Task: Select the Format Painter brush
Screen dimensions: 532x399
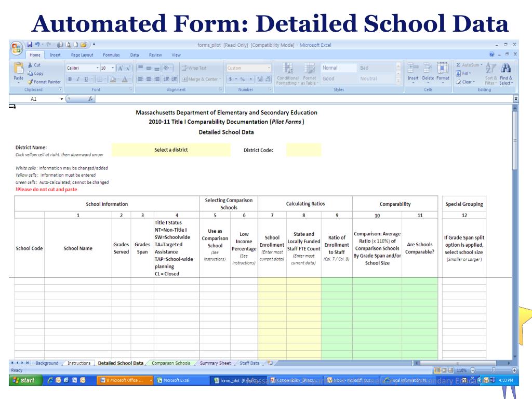Action: coord(44,82)
